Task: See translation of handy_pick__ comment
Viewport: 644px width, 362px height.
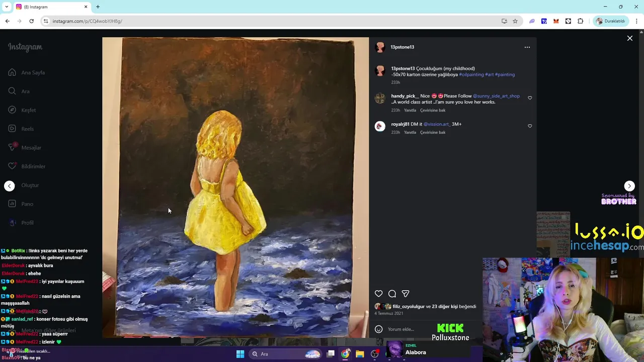Action: (433, 111)
